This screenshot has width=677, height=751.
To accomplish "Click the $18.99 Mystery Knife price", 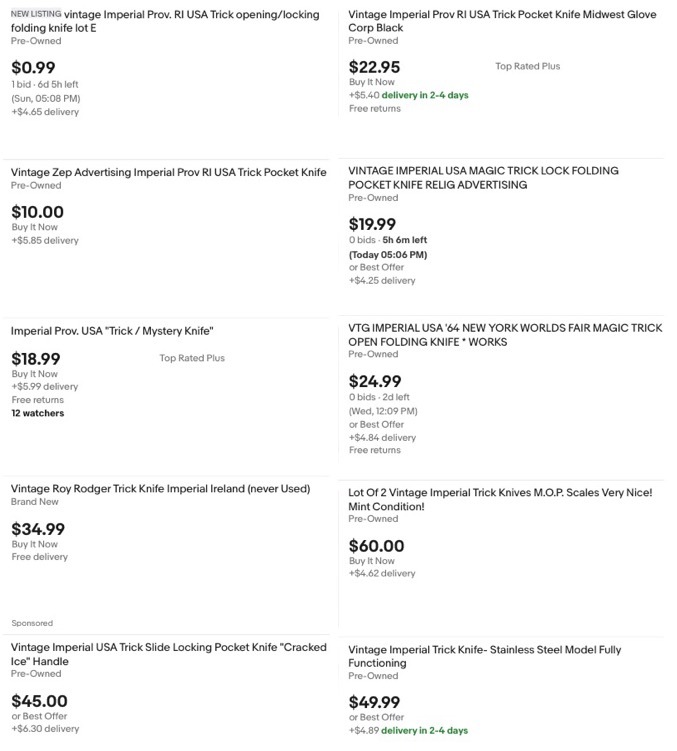I will pos(36,359).
